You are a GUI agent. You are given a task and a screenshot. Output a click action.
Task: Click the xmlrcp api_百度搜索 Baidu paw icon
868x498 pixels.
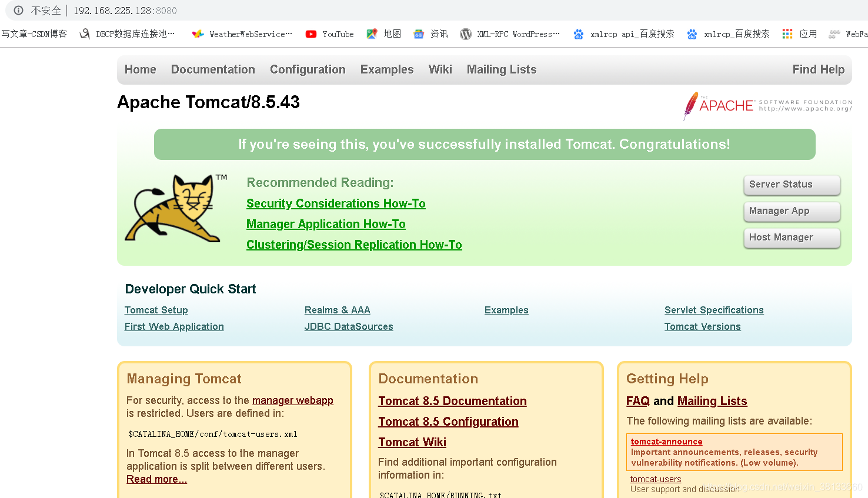point(579,34)
